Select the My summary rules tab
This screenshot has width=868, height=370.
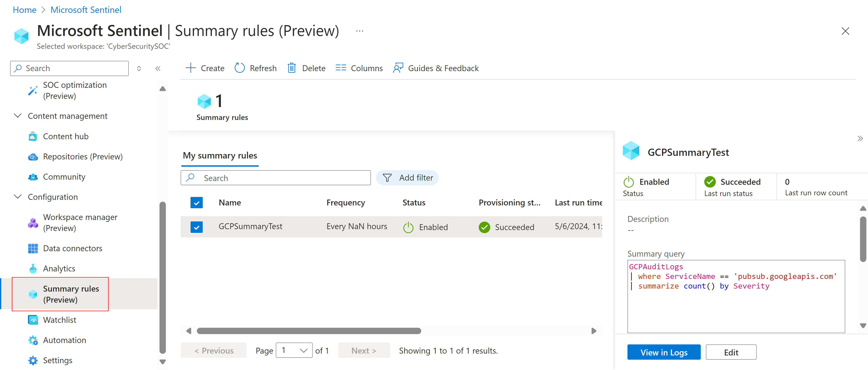coord(220,155)
